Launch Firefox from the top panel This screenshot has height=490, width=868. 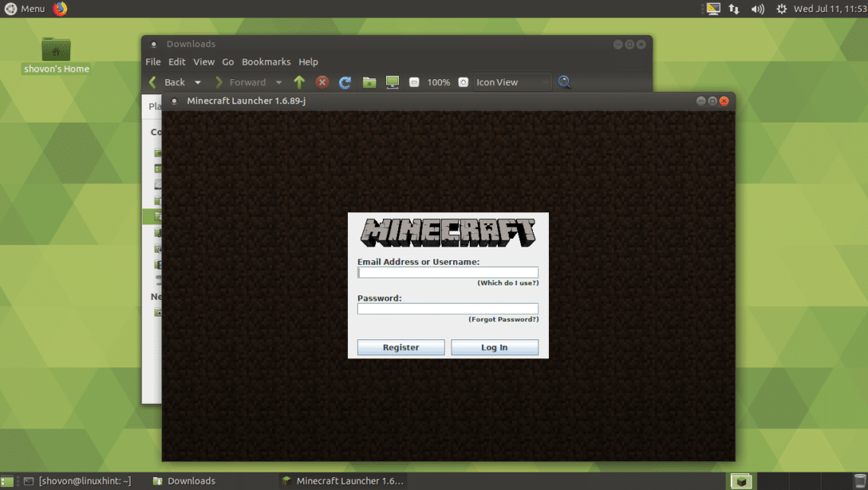pos(60,8)
